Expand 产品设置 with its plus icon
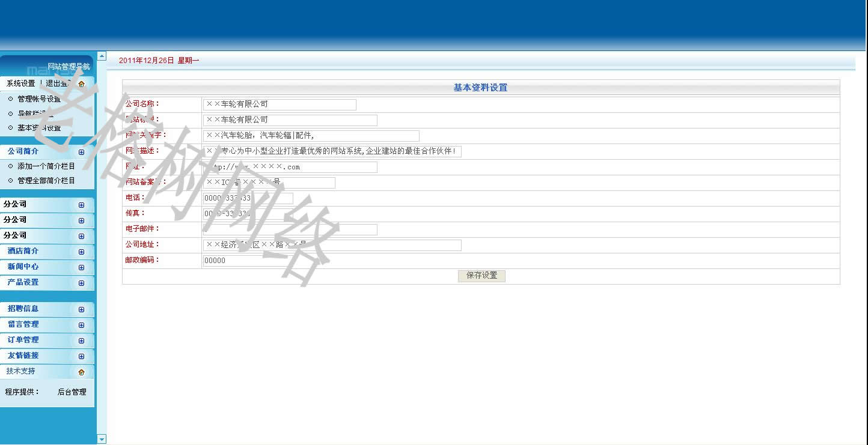Screen dimensions: 868x445 82,283
